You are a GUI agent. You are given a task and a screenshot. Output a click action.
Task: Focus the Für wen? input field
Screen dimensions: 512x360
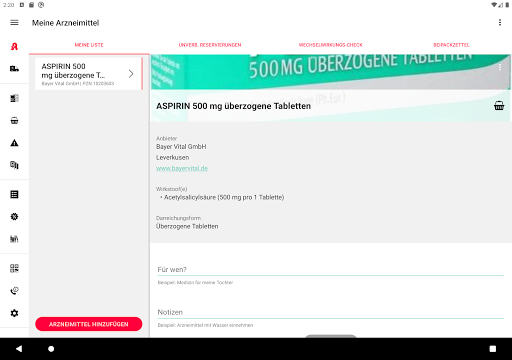tap(330, 269)
